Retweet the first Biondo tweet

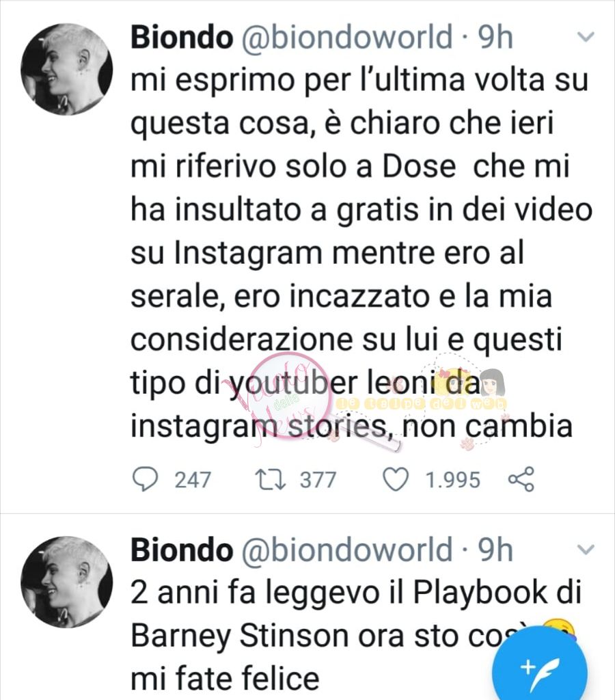(271, 480)
